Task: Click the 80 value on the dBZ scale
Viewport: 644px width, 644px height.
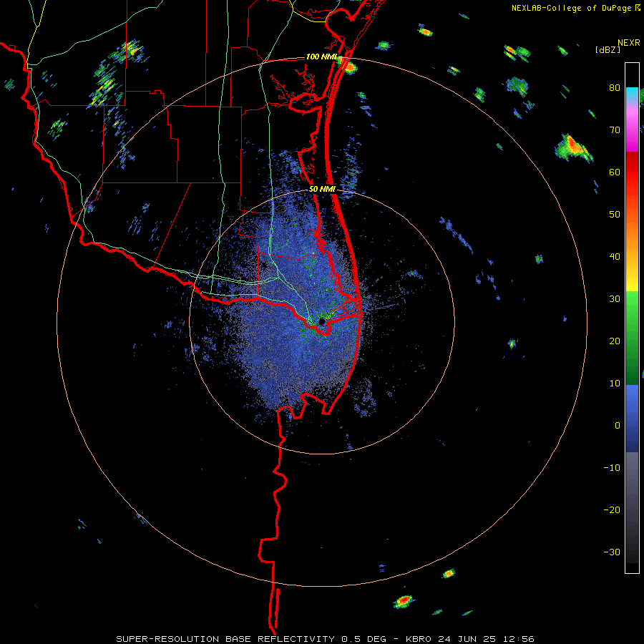Action: tap(615, 88)
